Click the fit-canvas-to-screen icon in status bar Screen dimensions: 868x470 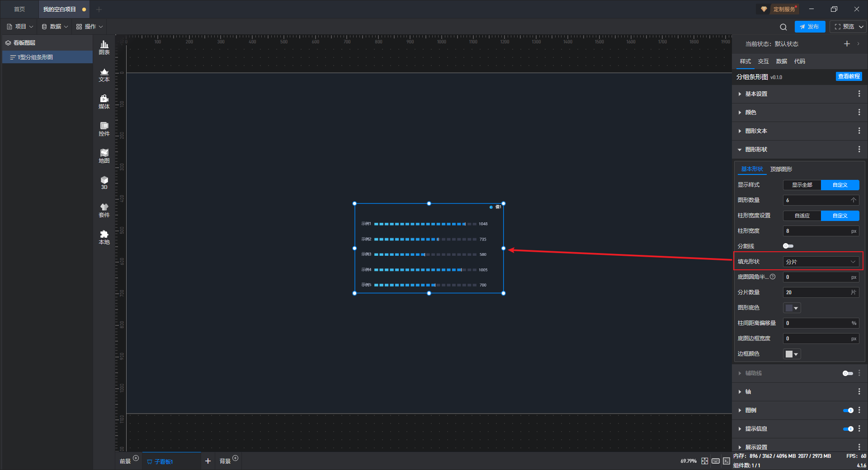pyautogui.click(x=705, y=461)
